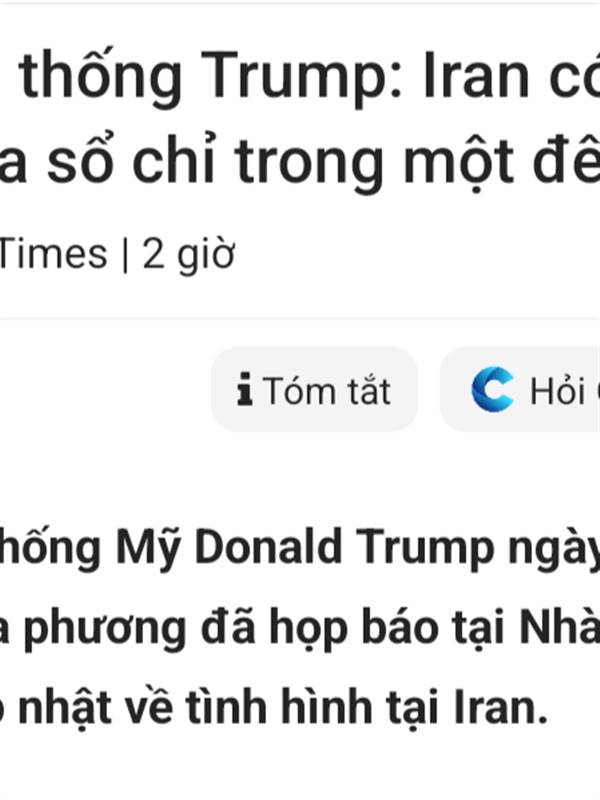Click the info icon in Tóm tắt button
The width and height of the screenshot is (600, 800).
[x=245, y=389]
